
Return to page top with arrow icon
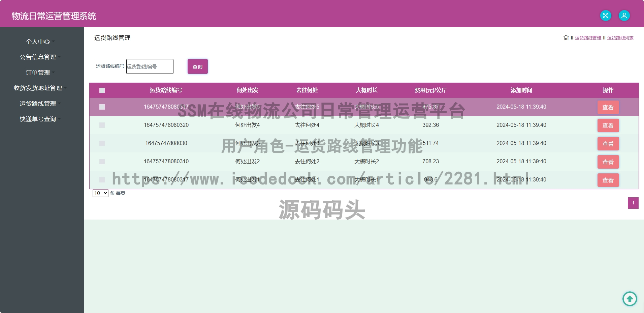tap(630, 299)
